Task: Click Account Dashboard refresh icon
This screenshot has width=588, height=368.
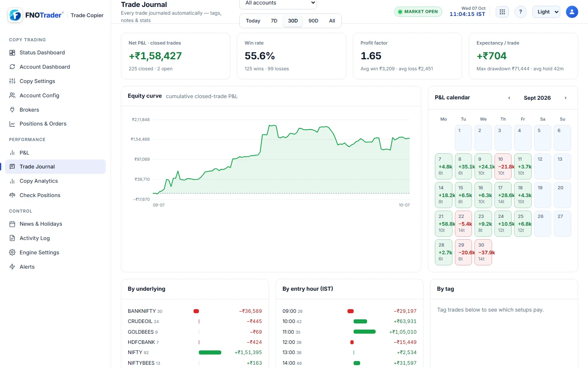Action: [12, 67]
